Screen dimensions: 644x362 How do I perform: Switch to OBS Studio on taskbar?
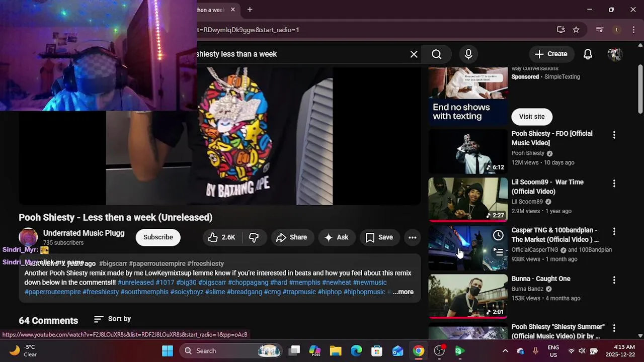coord(439,351)
